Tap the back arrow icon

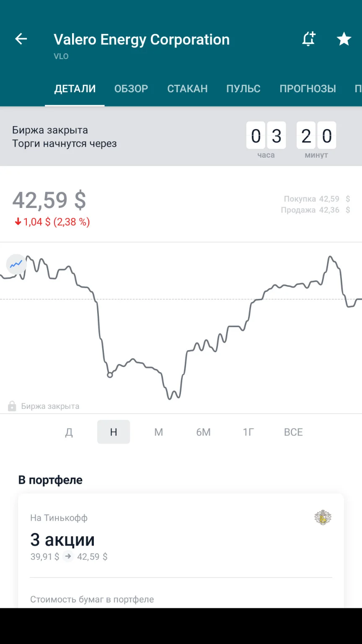[x=21, y=39]
